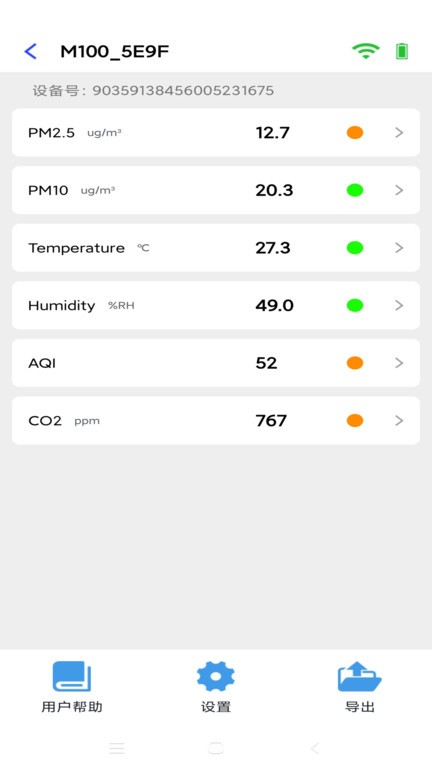Click the green Temperature status dot
This screenshot has width=432, height=768.
pos(355,248)
